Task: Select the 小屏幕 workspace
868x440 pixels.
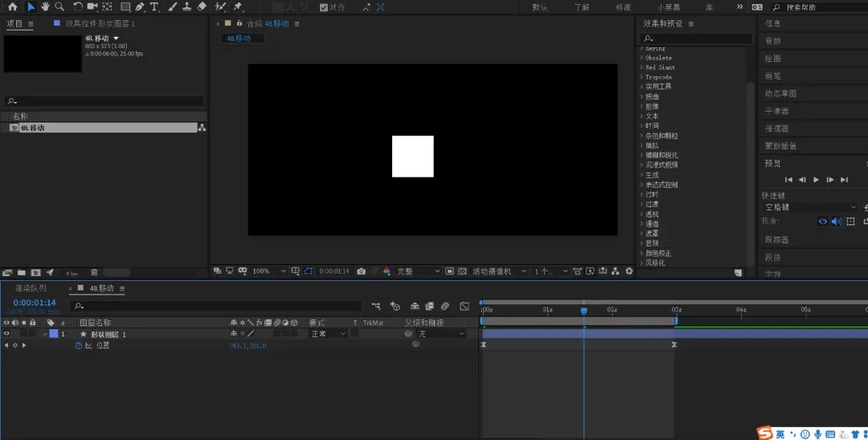Action: [x=669, y=7]
